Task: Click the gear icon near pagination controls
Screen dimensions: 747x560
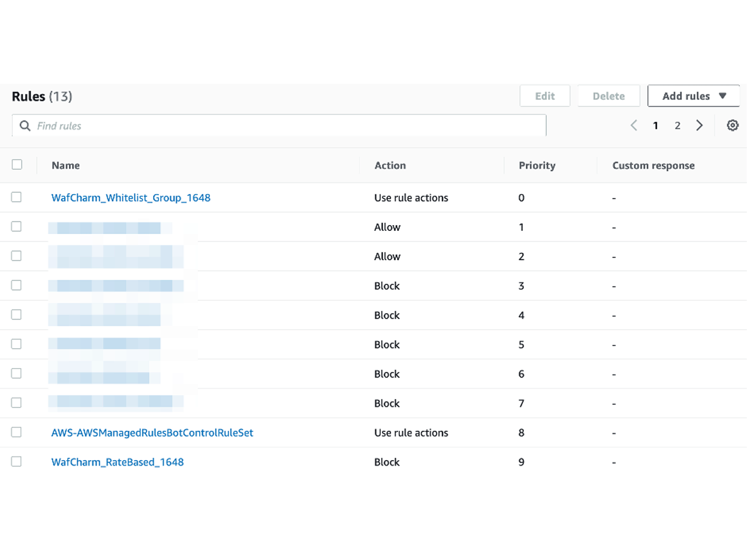Action: (x=732, y=125)
